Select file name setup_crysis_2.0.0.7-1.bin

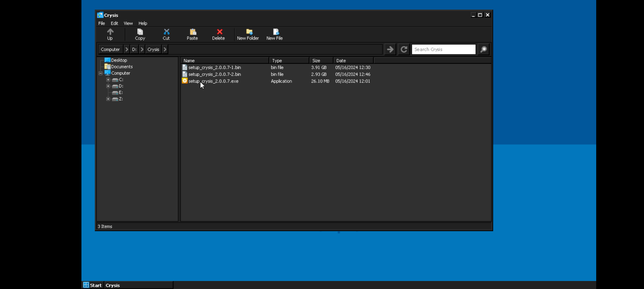[215, 67]
